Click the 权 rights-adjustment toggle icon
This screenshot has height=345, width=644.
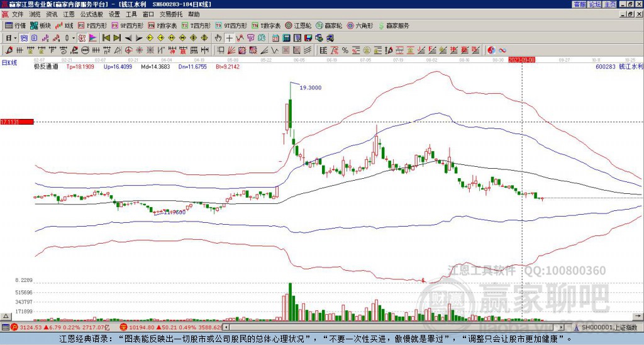(x=82, y=38)
